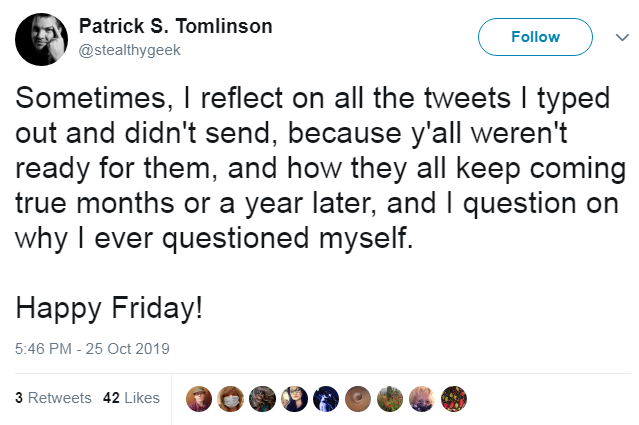The height and width of the screenshot is (425, 639).
Task: Open the 5:46 PM - 25 Oct 2019 timestamp
Action: (92, 349)
